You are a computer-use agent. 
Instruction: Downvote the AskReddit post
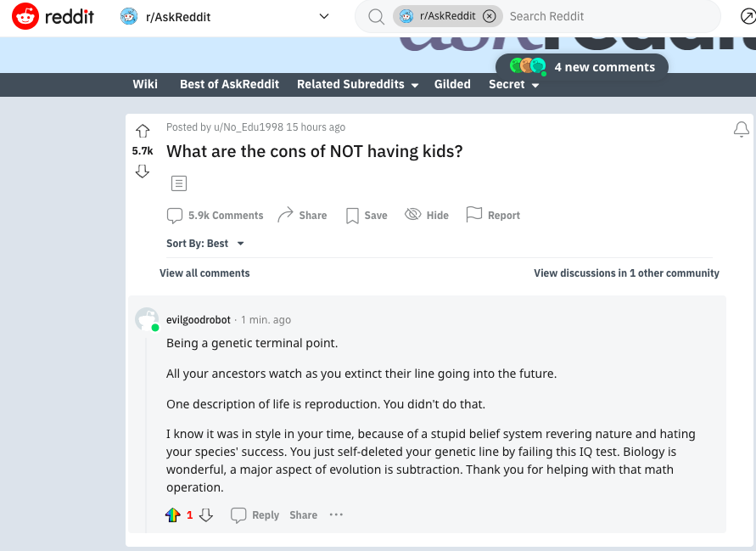(143, 171)
